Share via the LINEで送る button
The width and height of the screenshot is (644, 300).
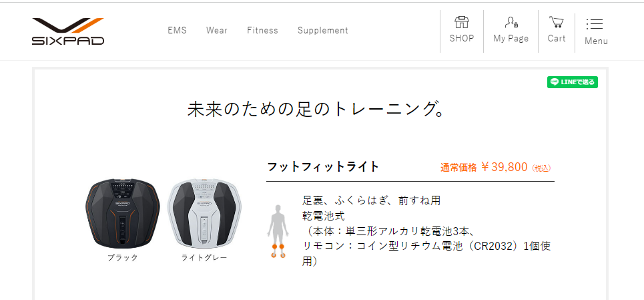(x=572, y=82)
